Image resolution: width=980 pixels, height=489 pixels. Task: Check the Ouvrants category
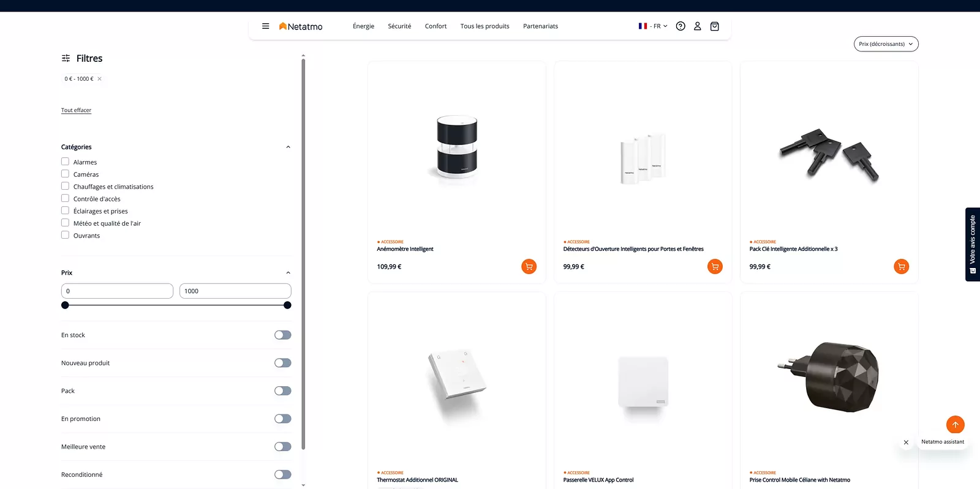pyautogui.click(x=65, y=235)
